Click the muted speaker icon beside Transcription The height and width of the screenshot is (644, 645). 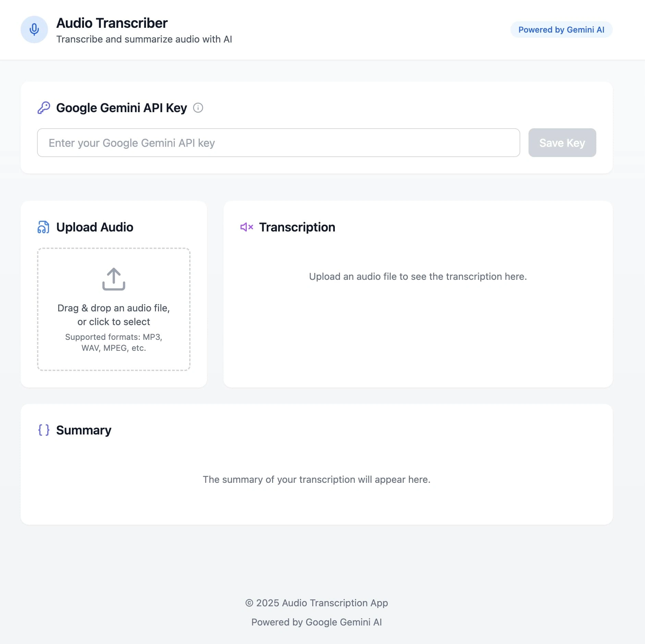tap(247, 227)
